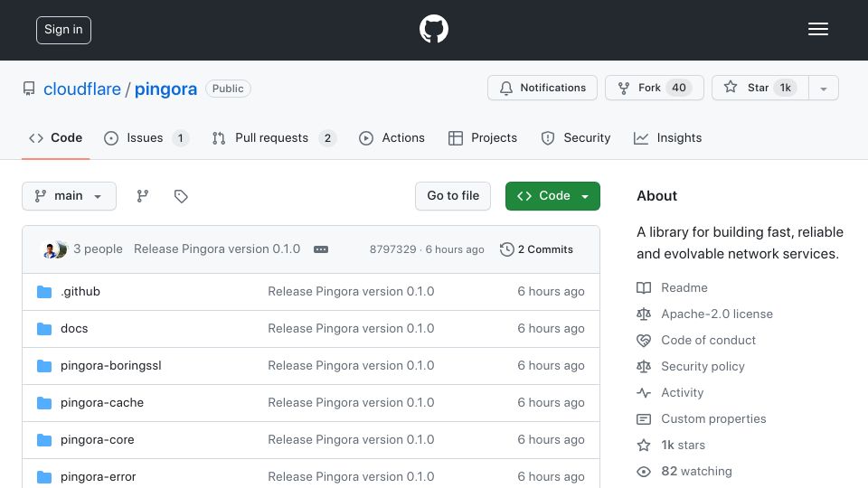Click the Apache license scale icon
Viewport: 868px width, 488px height.
click(x=644, y=314)
